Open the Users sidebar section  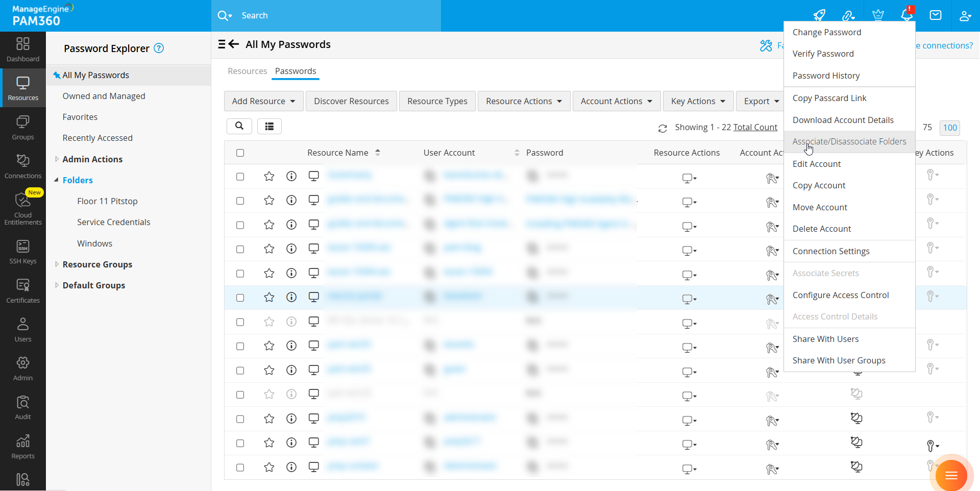[x=23, y=330]
